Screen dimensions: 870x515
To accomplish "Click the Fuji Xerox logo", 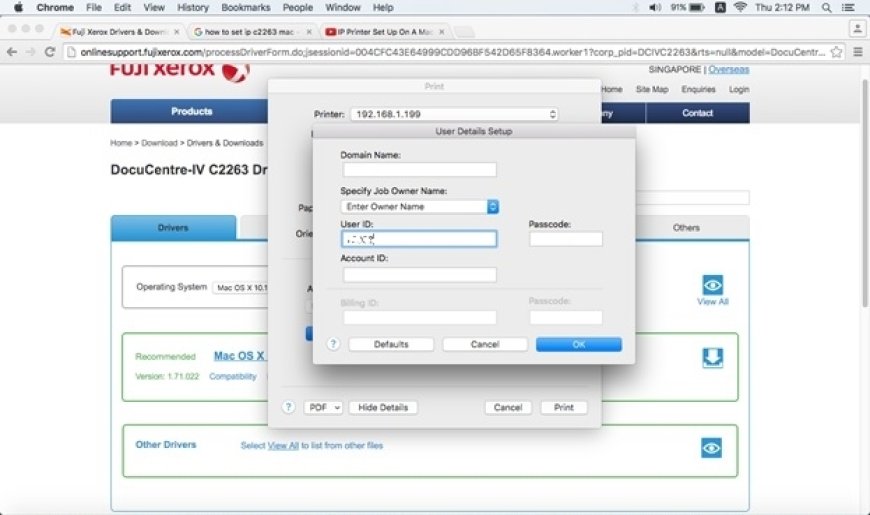I will [179, 70].
